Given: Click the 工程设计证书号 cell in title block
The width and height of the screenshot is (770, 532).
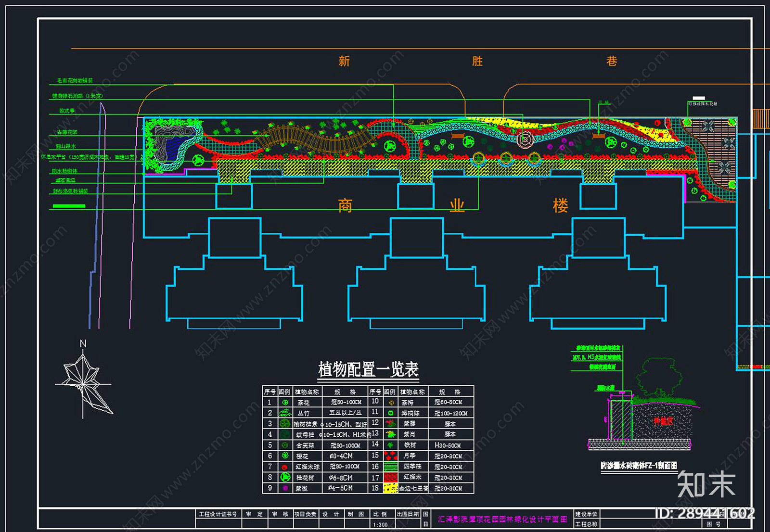Looking at the screenshot, I should [x=218, y=514].
